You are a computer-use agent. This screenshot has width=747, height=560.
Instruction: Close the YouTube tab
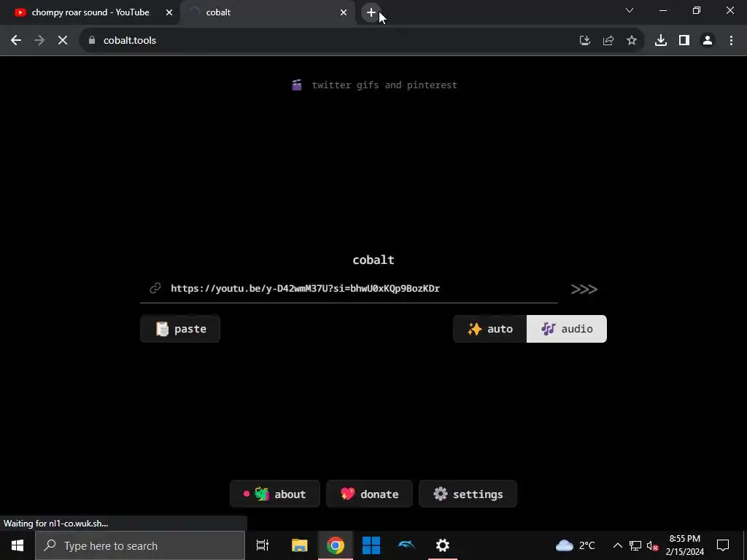(x=169, y=12)
